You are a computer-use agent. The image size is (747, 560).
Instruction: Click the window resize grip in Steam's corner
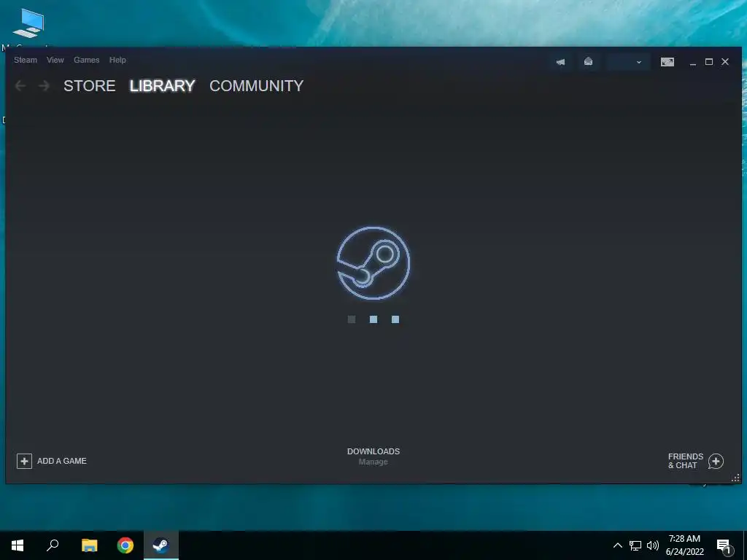point(735,478)
